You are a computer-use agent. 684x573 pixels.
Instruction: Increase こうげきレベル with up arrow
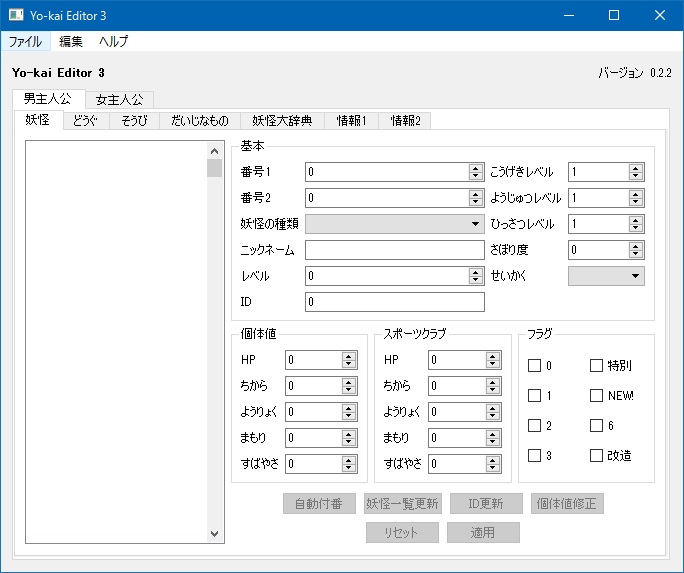pyautogui.click(x=636, y=167)
